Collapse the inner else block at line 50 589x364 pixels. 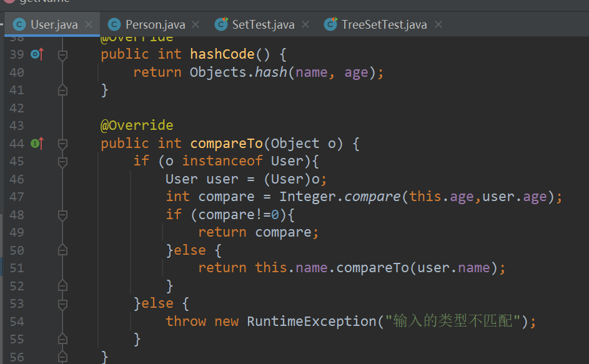[62, 250]
